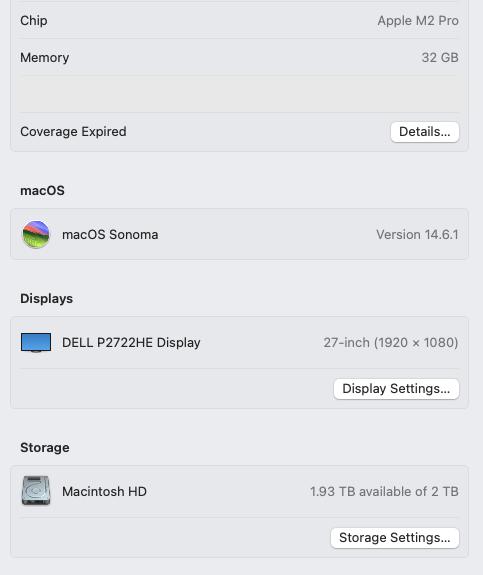The image size is (483, 575).
Task: Click the 1.93 TB available storage text
Action: coord(384,491)
